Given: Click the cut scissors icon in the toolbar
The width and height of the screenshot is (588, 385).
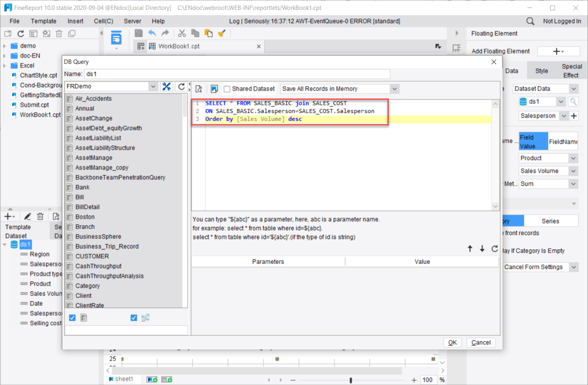Looking at the screenshot, I should [x=182, y=33].
